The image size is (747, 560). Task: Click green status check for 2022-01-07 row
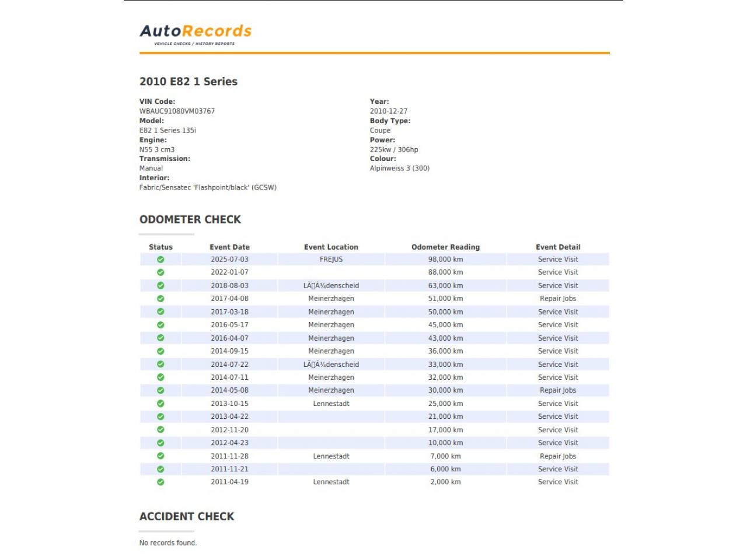[x=160, y=272]
